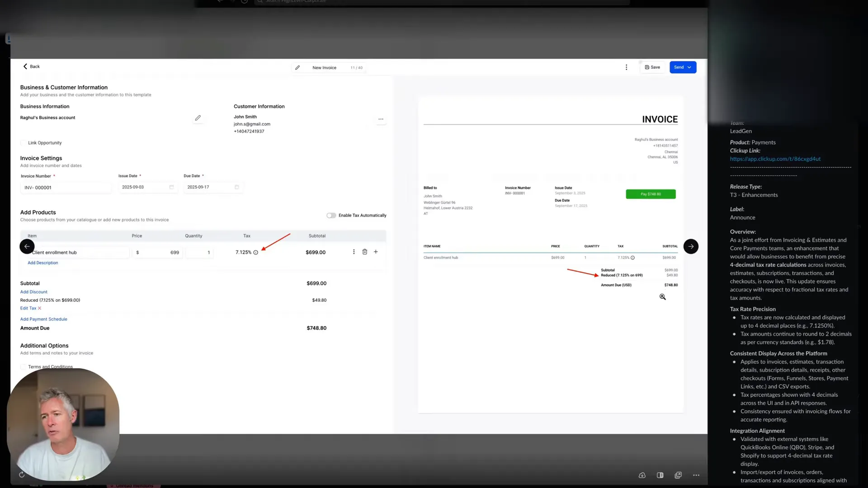868x488 pixels.
Task: Go back using the Back arrow
Action: coord(31,66)
